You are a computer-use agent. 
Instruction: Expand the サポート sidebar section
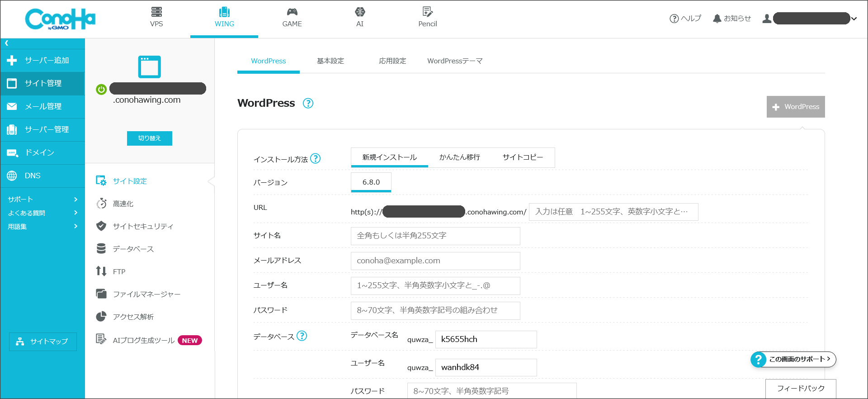coord(42,199)
